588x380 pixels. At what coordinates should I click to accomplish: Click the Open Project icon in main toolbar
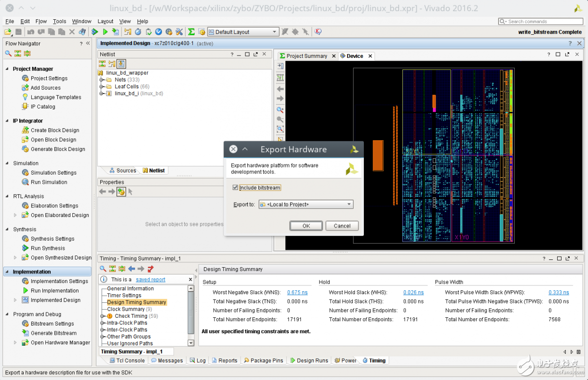(8, 32)
